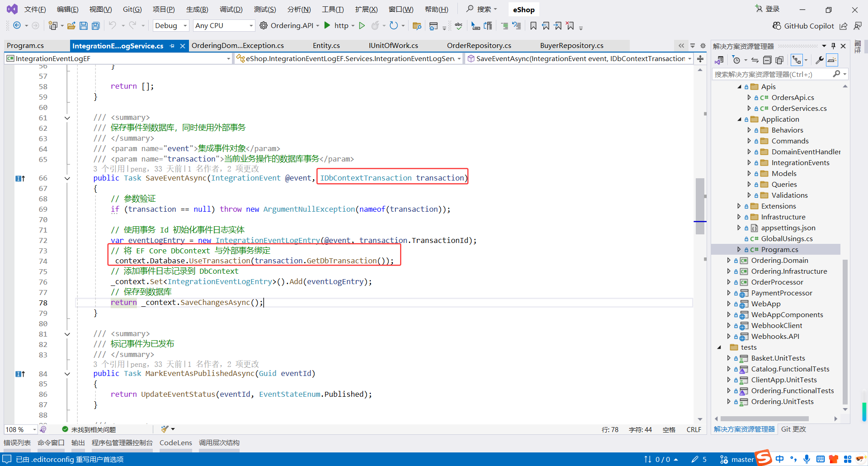This screenshot has width=868, height=466.
Task: Mute the microphone icon in the status bar
Action: tap(807, 459)
